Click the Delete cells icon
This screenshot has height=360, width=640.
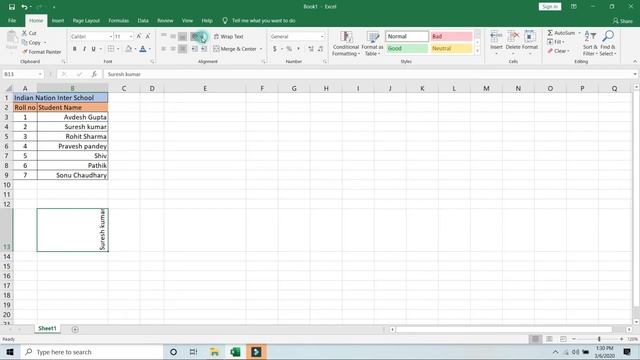tap(513, 37)
